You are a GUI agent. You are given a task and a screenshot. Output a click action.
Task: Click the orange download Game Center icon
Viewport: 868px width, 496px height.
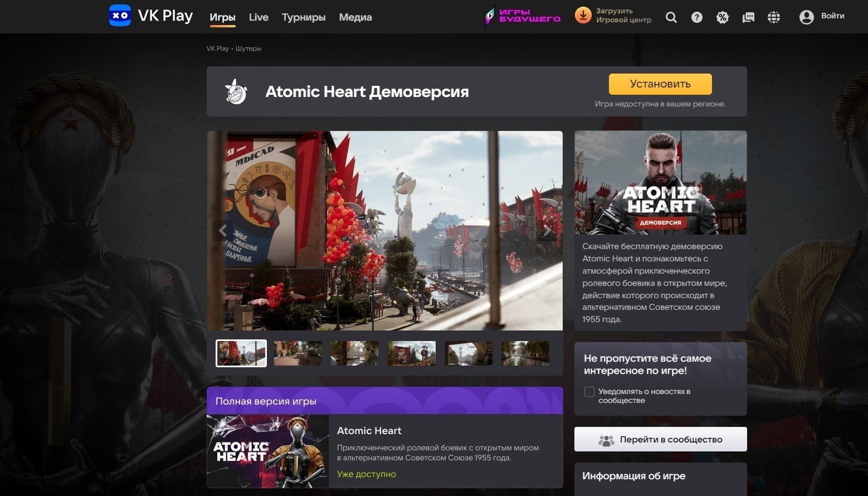[583, 16]
